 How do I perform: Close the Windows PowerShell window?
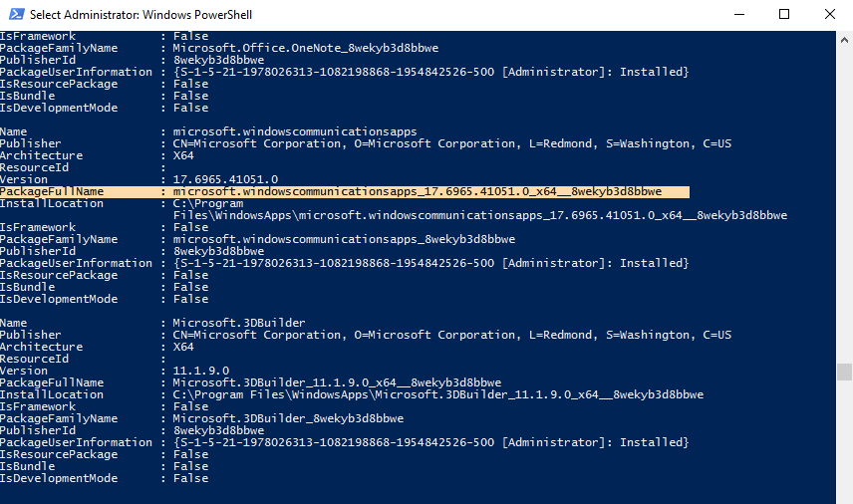coord(830,14)
